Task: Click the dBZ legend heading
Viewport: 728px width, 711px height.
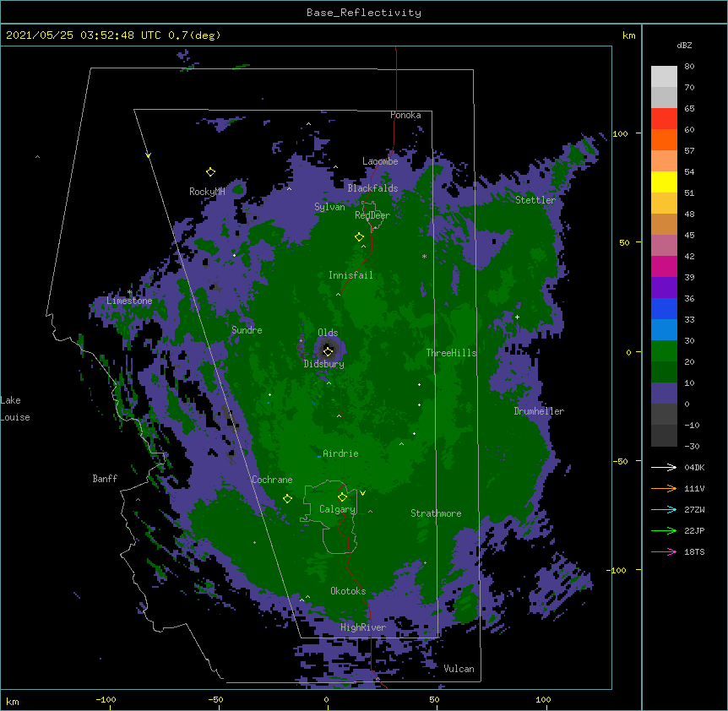Action: 684,45
